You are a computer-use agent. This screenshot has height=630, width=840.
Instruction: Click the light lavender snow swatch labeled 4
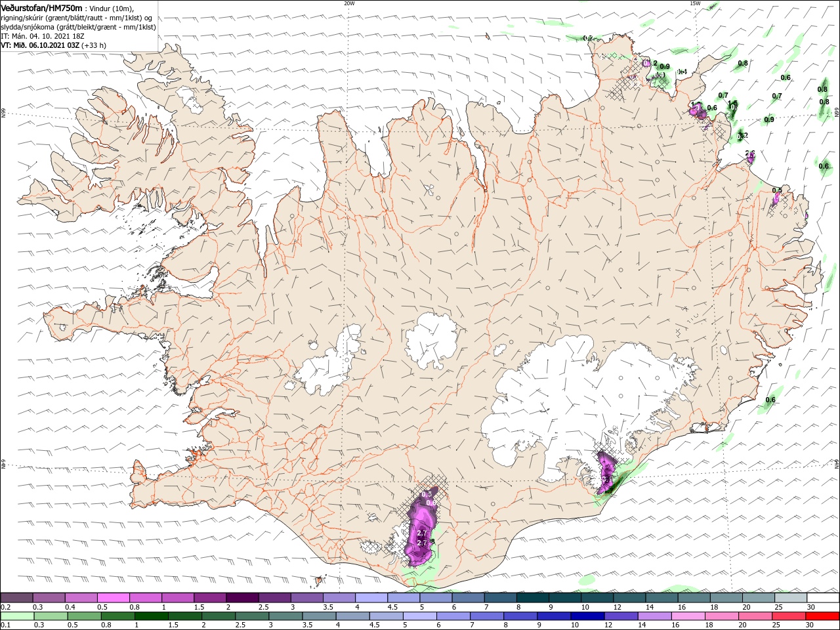tap(371, 598)
